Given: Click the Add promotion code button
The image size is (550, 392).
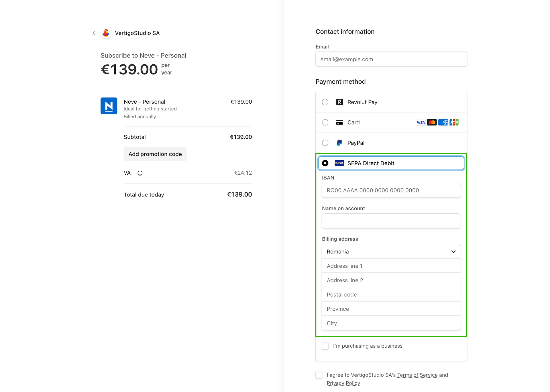Looking at the screenshot, I should tap(155, 154).
